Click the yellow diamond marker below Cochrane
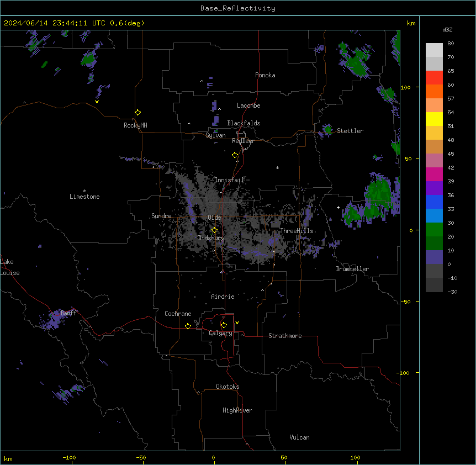The image size is (476, 465). [x=188, y=326]
